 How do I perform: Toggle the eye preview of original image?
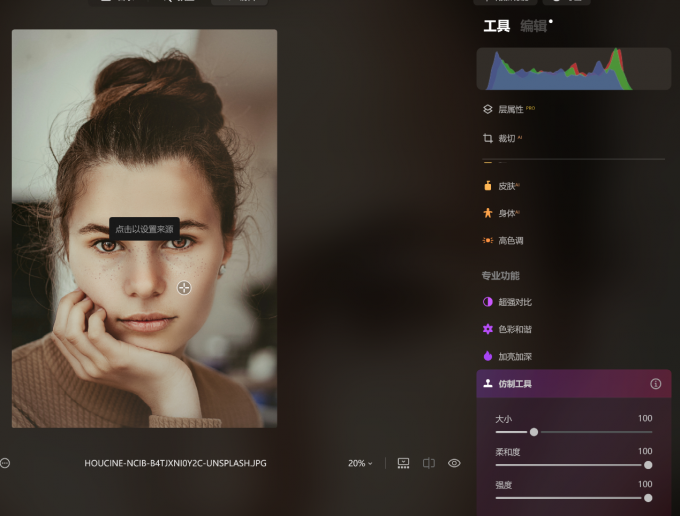[x=454, y=463]
